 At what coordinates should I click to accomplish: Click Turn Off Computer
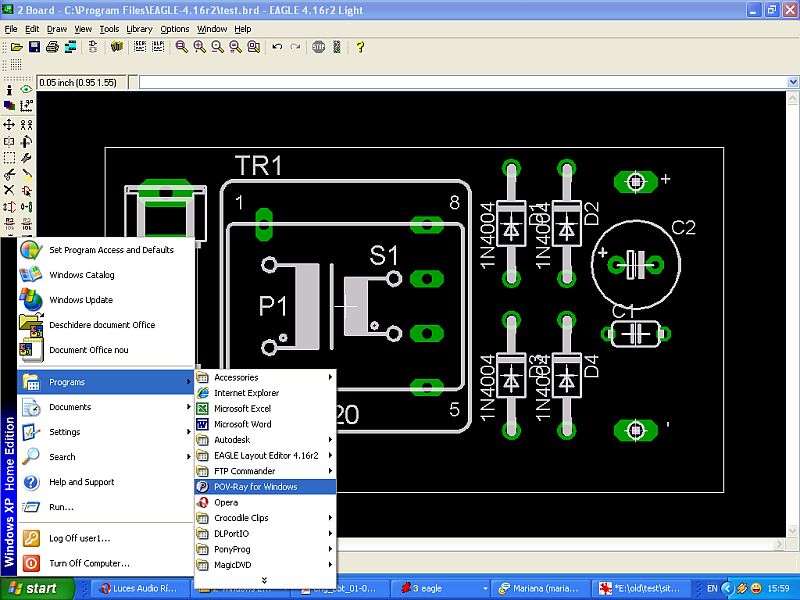click(106, 563)
